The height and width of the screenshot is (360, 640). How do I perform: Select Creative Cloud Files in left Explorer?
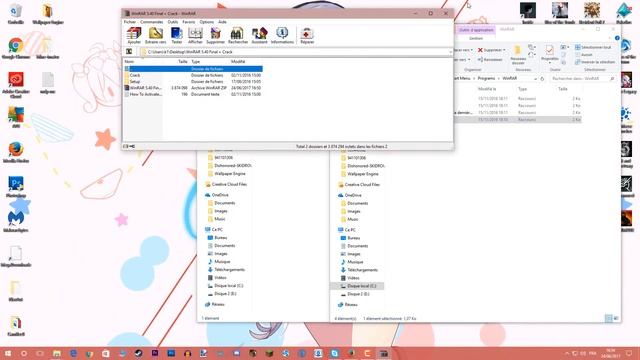(226, 184)
